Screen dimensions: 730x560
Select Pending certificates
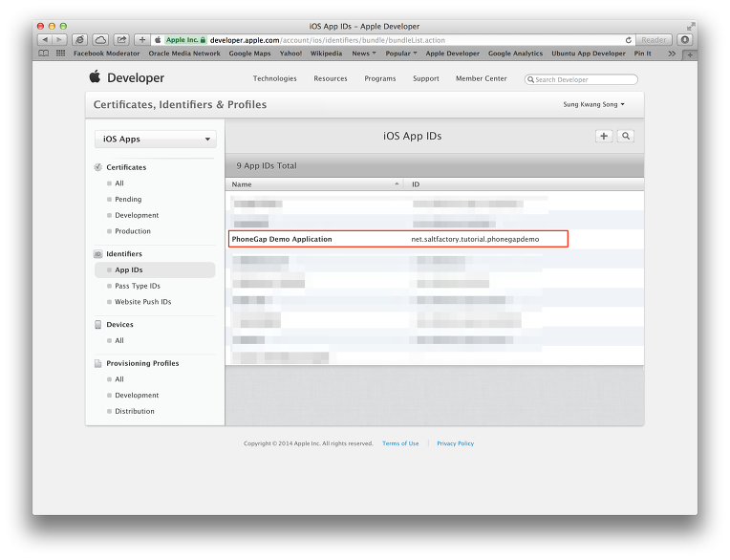coord(128,199)
